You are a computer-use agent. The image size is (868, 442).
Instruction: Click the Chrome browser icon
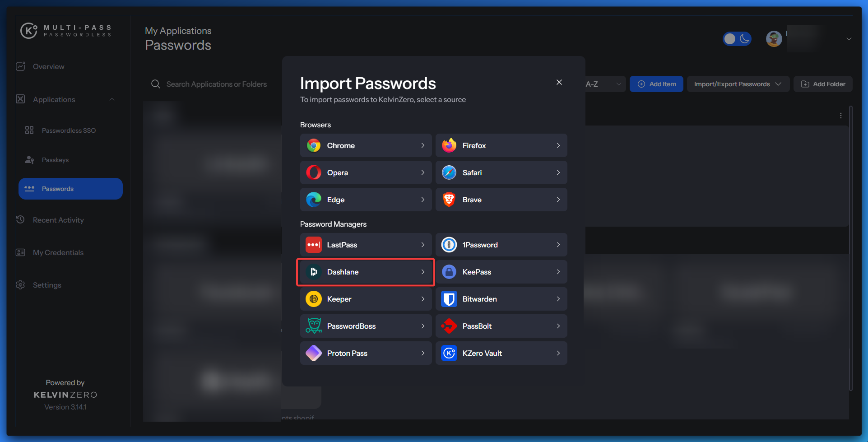click(314, 145)
